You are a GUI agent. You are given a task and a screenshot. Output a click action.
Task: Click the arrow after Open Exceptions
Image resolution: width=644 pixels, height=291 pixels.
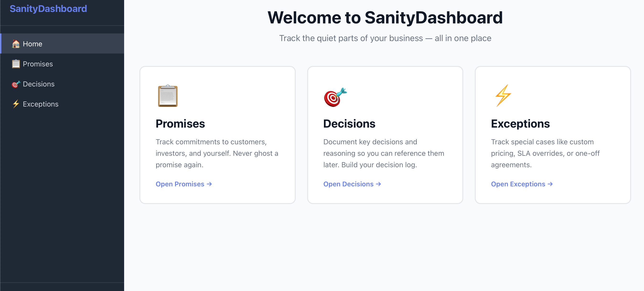(x=550, y=184)
